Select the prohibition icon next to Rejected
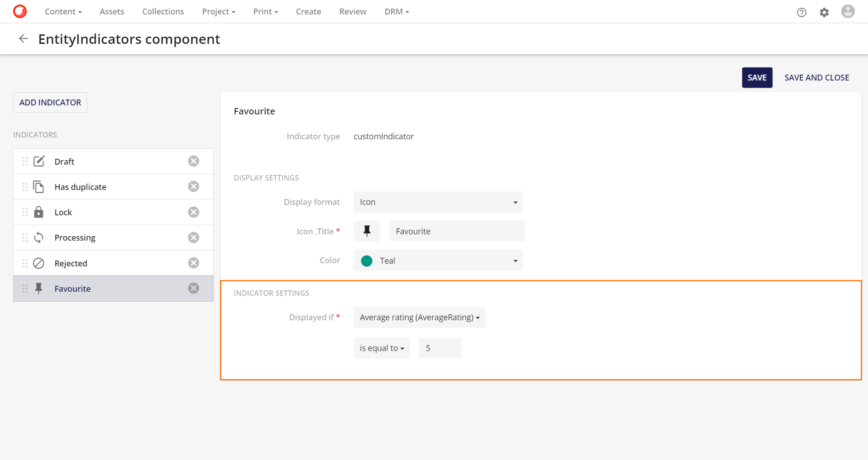 pos(39,263)
